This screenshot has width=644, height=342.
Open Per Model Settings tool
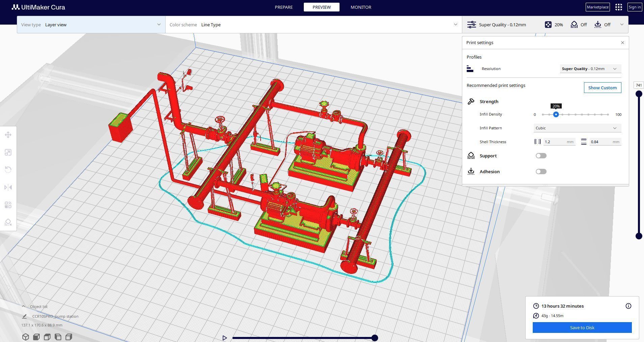(8, 205)
